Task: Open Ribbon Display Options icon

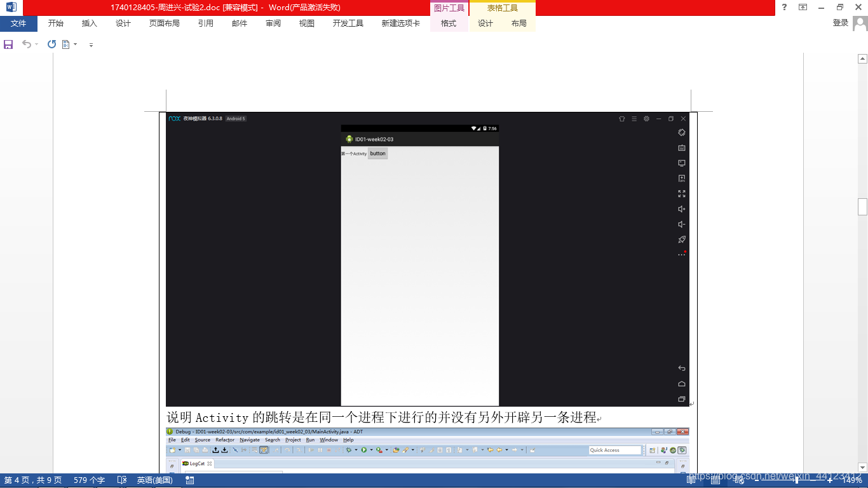Action: click(803, 7)
